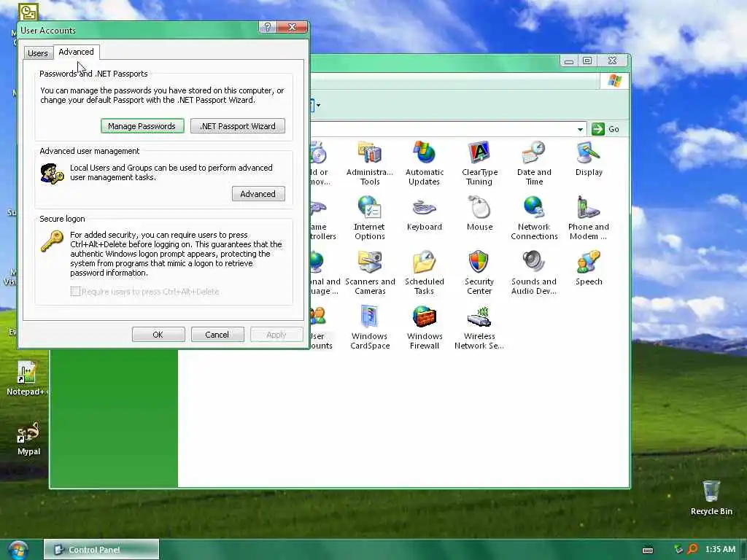Click Manage Passwords button

tap(142, 126)
